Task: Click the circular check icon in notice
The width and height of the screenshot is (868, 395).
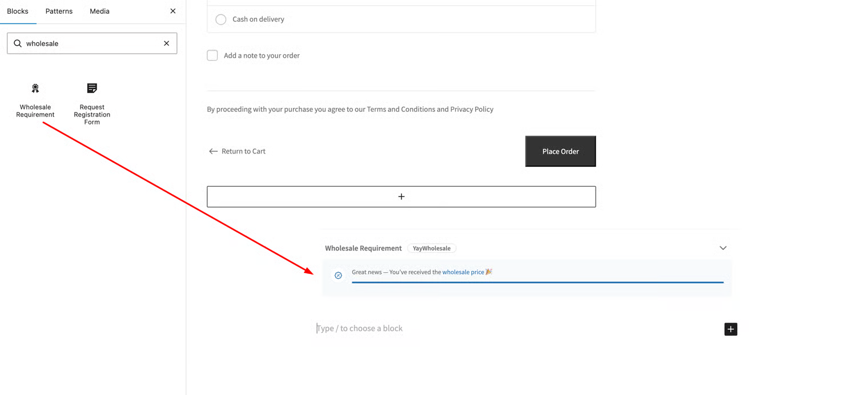Action: tap(338, 276)
